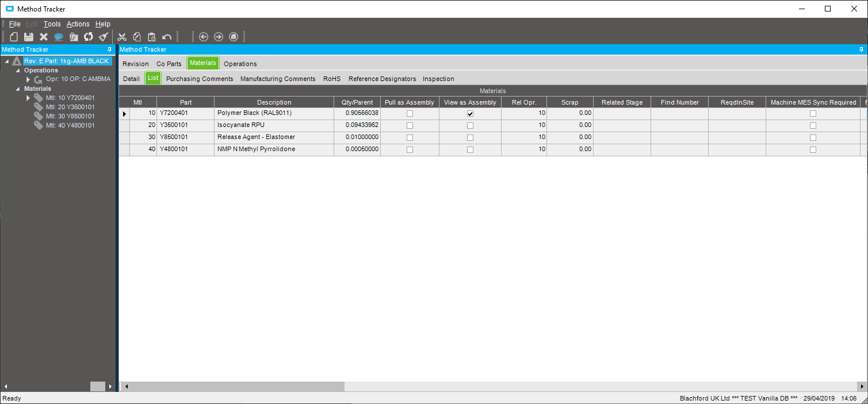Expand the Mtl: 10 Y7200401 node
Viewport: 868px width, 404px height.
coord(28,98)
